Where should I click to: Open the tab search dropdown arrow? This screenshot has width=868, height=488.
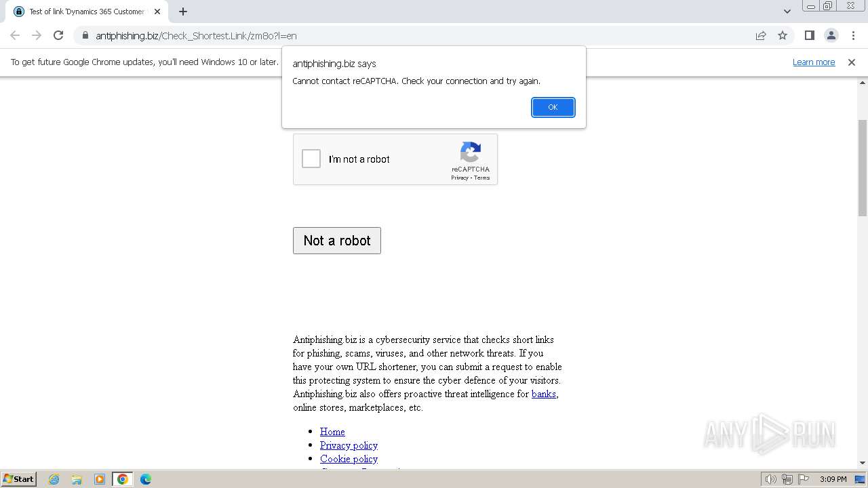[787, 12]
